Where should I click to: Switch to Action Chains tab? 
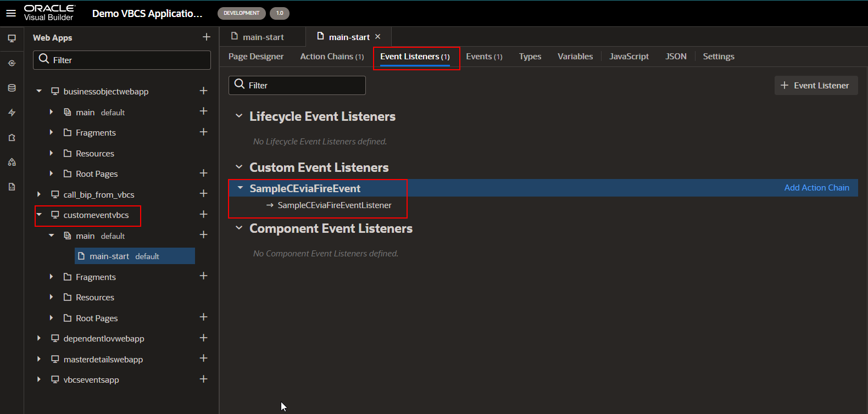[332, 57]
